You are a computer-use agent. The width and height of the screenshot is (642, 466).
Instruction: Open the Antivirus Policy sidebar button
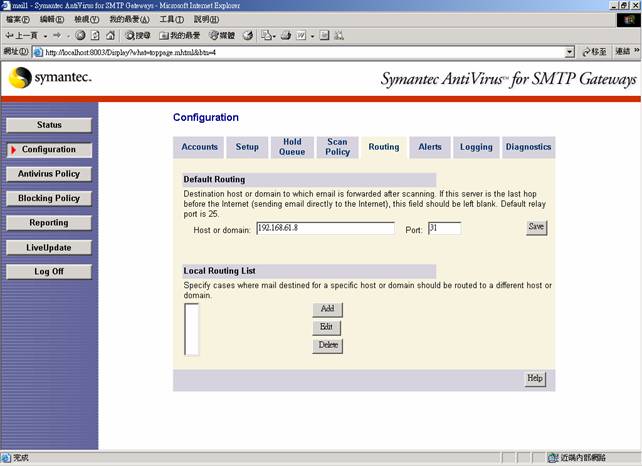[49, 174]
